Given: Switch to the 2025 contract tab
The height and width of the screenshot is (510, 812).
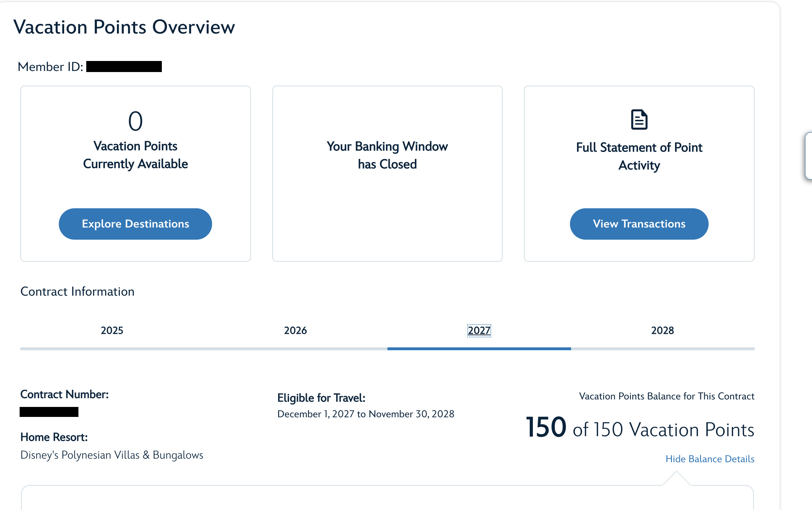Looking at the screenshot, I should click(112, 331).
